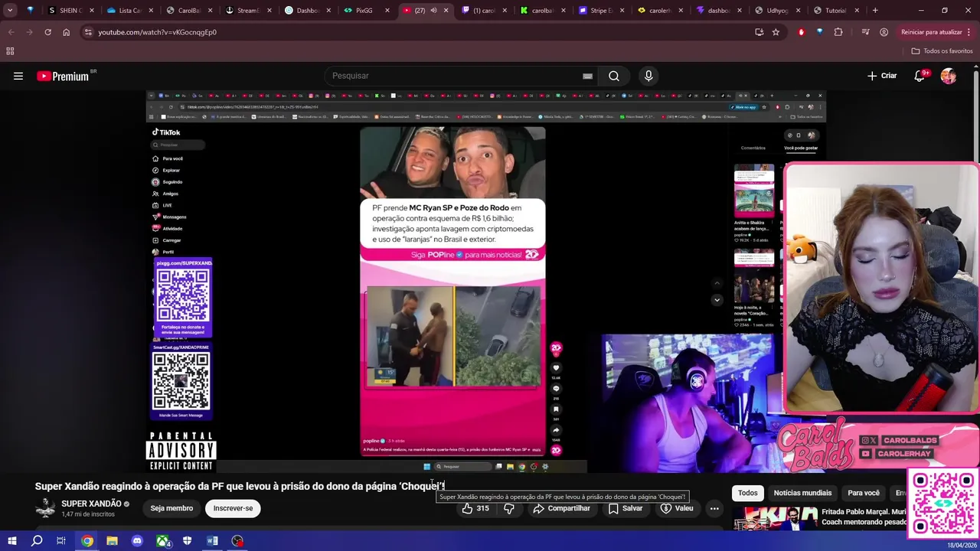Open Todos os favoritos bookmarks folder
980x551 pixels.
(942, 51)
